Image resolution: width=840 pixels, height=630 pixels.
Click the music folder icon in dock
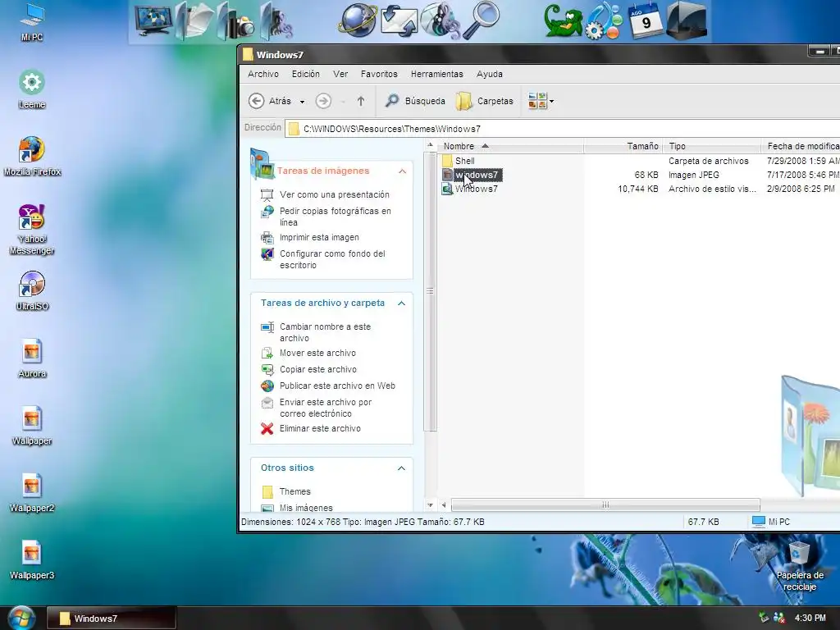tap(276, 22)
